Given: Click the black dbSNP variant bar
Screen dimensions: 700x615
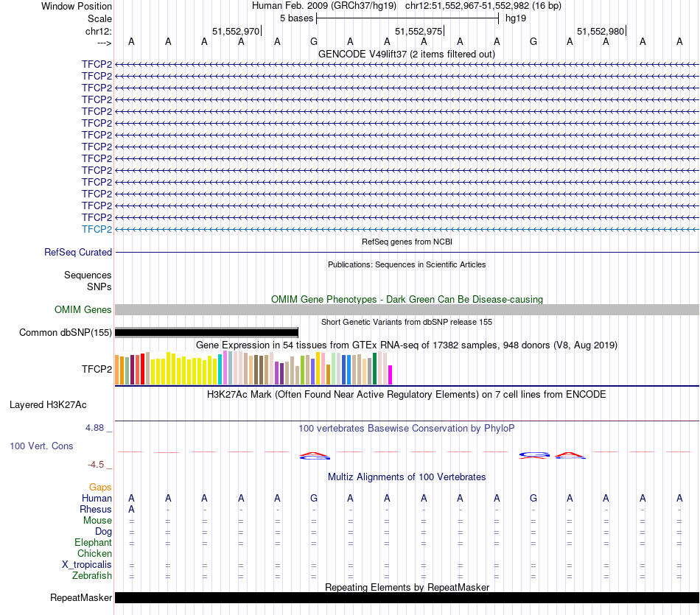Looking at the screenshot, I should (x=206, y=332).
